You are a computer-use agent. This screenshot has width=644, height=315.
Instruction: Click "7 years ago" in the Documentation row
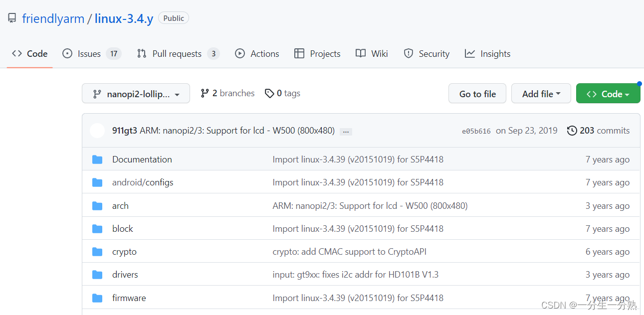click(608, 159)
